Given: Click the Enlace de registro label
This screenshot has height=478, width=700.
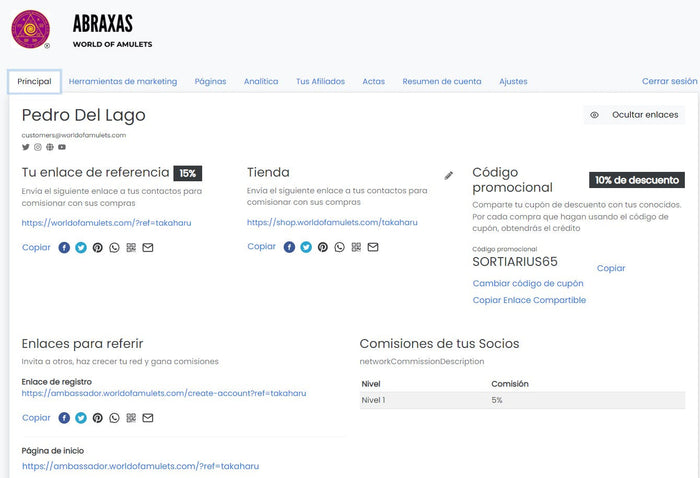Looking at the screenshot, I should tap(57, 382).
